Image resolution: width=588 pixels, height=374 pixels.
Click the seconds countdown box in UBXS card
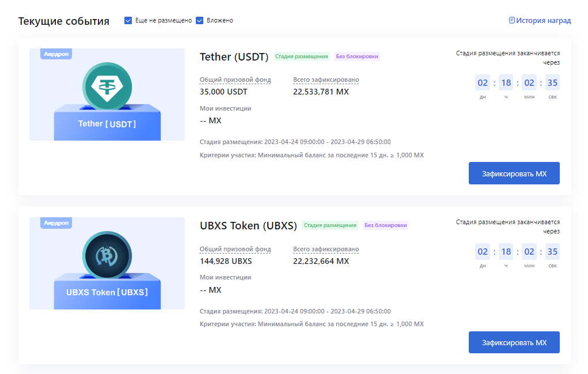pyautogui.click(x=552, y=251)
